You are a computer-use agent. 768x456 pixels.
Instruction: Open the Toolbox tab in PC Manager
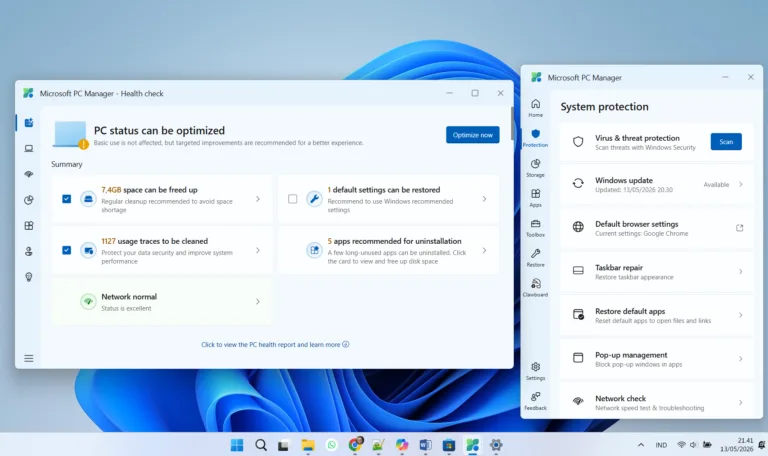pyautogui.click(x=535, y=228)
